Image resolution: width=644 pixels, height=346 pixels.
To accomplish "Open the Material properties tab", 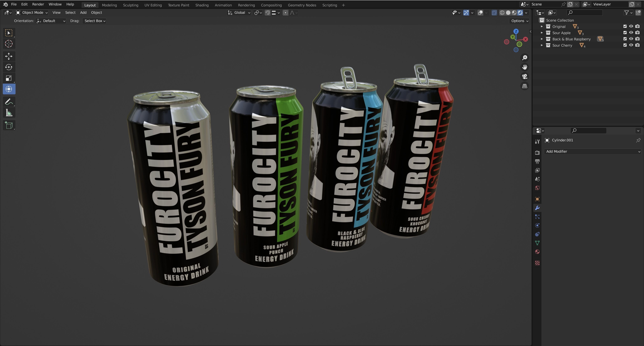I will (537, 252).
